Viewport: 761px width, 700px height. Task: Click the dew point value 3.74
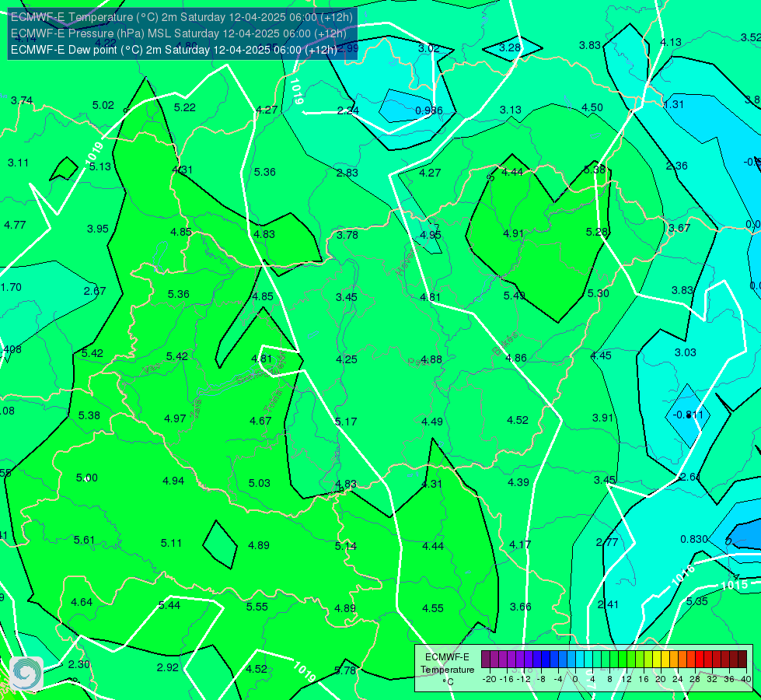(x=22, y=100)
